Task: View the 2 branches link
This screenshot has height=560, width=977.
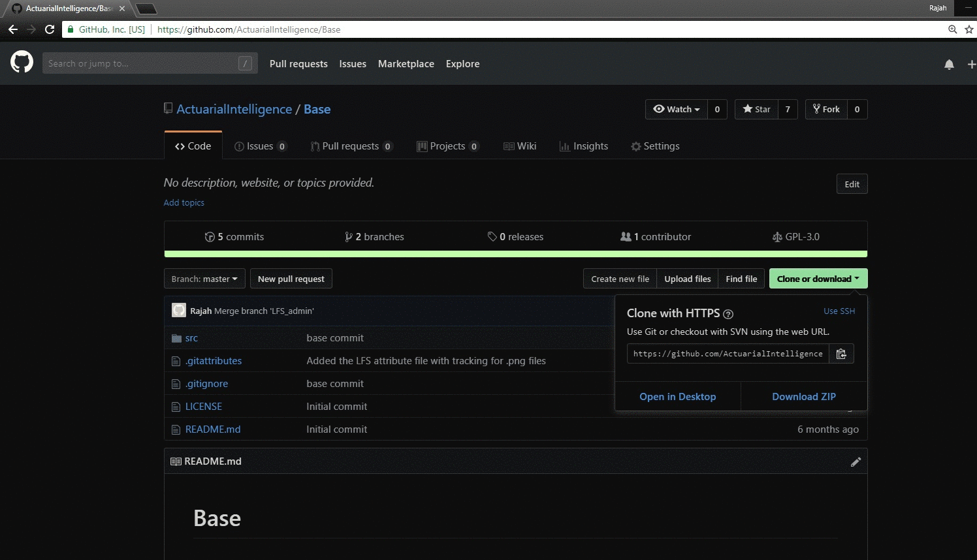Action: [x=375, y=237]
